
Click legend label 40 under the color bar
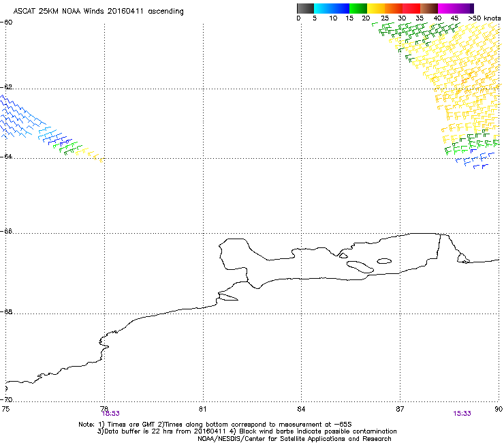437,18
